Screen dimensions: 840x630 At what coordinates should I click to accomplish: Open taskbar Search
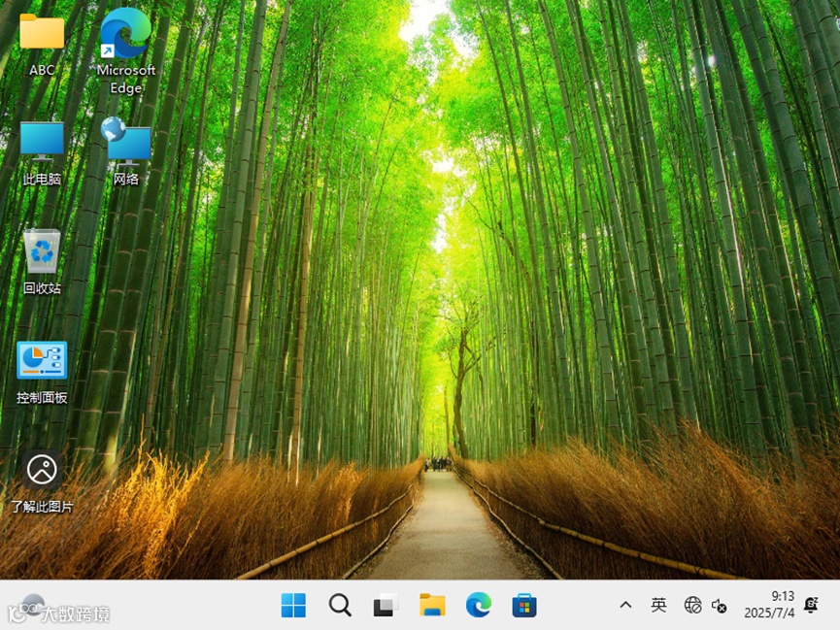point(340,606)
